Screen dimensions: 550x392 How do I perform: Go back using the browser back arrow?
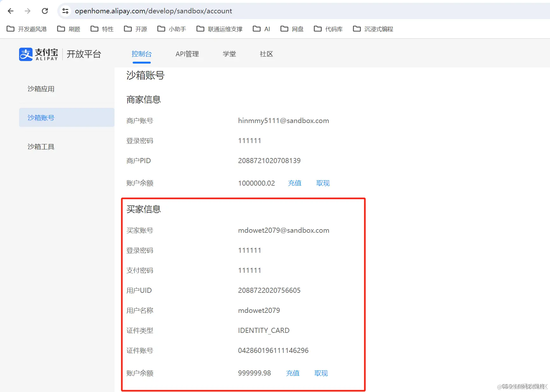click(10, 11)
